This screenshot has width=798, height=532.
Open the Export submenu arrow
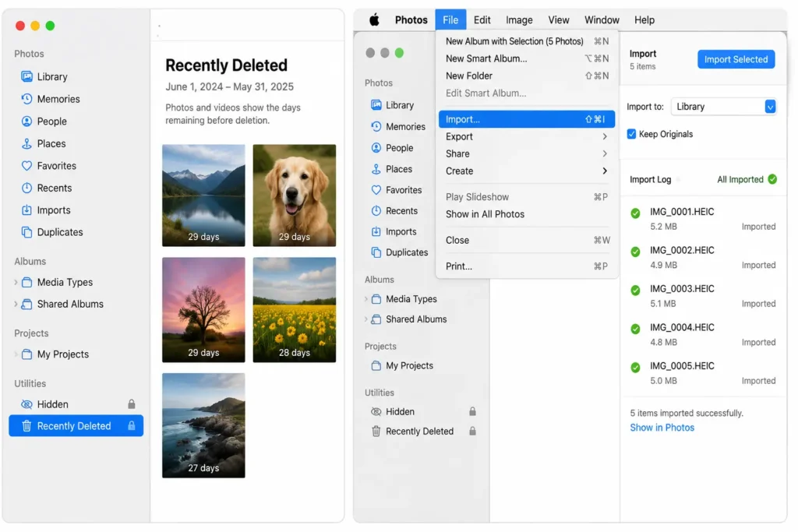605,137
